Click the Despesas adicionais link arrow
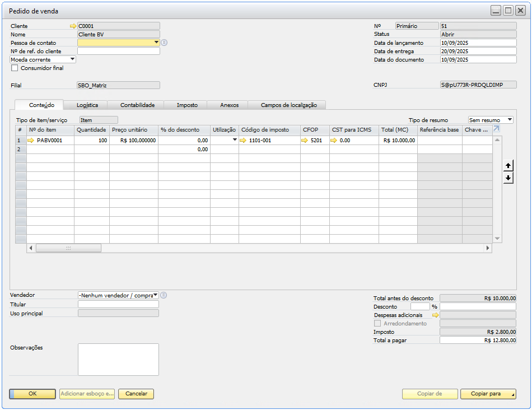Screen dimensions: 532x410 point(435,315)
